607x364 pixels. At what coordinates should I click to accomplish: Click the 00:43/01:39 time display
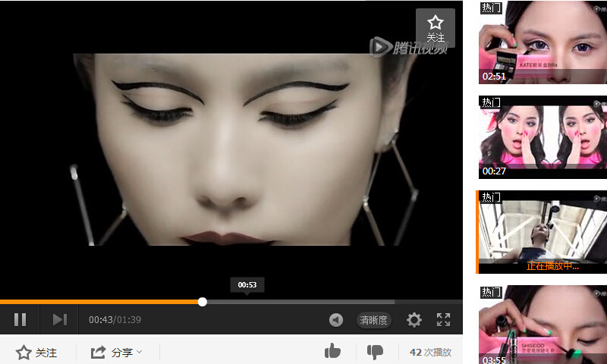pyautogui.click(x=115, y=320)
